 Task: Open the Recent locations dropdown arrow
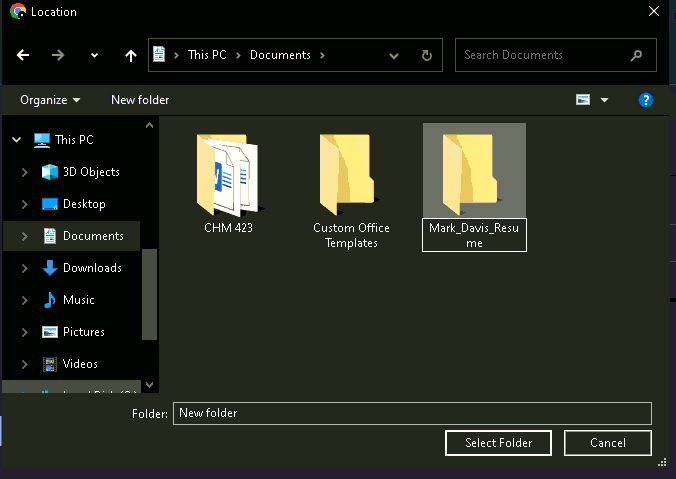[x=95, y=56]
